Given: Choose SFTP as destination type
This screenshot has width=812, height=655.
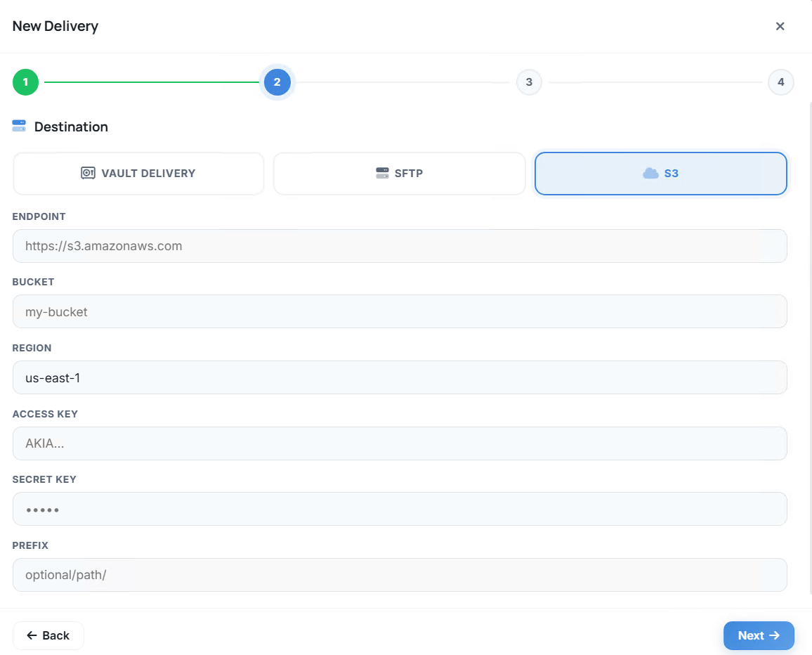Looking at the screenshot, I should point(399,173).
